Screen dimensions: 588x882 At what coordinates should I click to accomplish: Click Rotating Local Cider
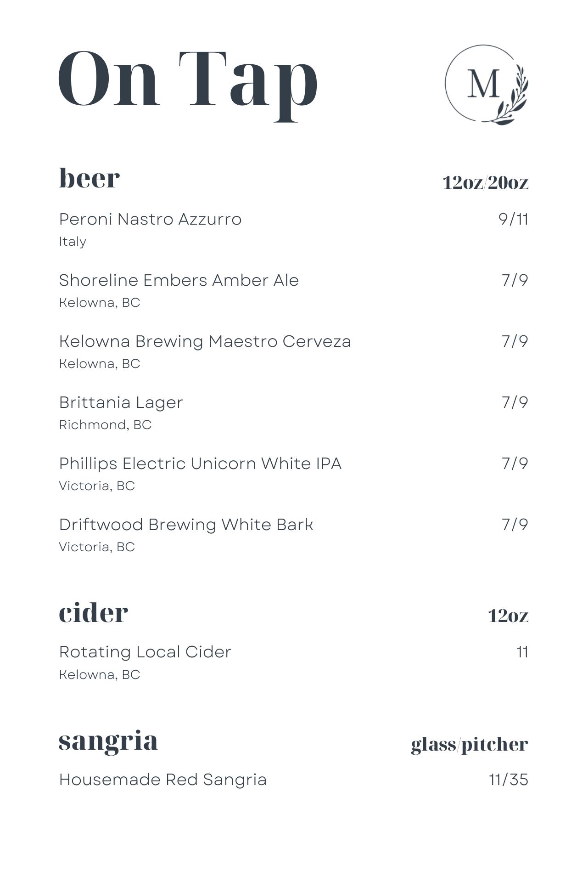tap(145, 652)
